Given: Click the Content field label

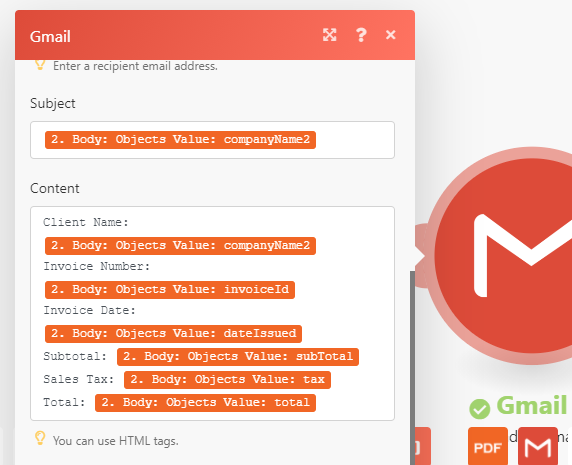Looking at the screenshot, I should (x=55, y=189).
